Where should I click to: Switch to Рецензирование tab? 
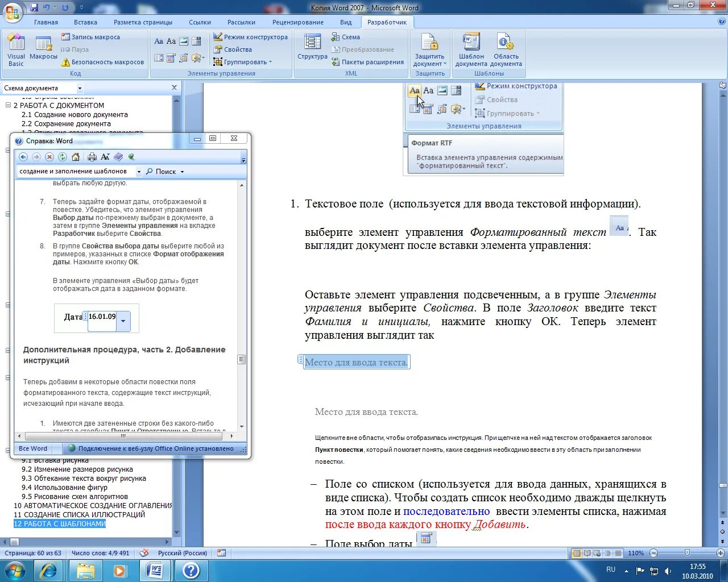[298, 22]
